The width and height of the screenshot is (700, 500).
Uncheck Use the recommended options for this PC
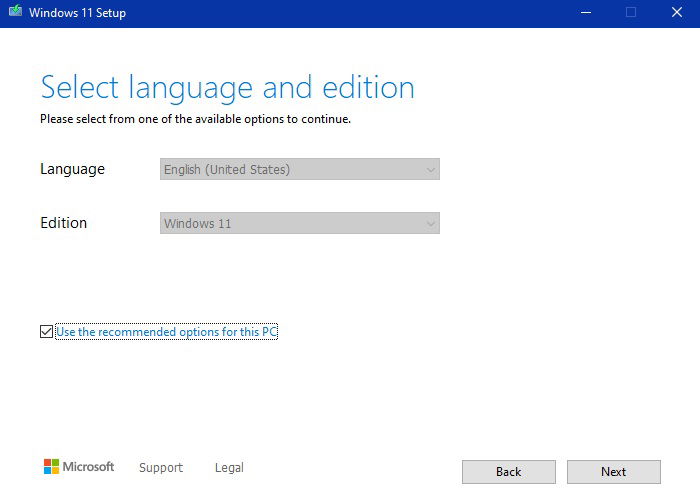coord(46,331)
